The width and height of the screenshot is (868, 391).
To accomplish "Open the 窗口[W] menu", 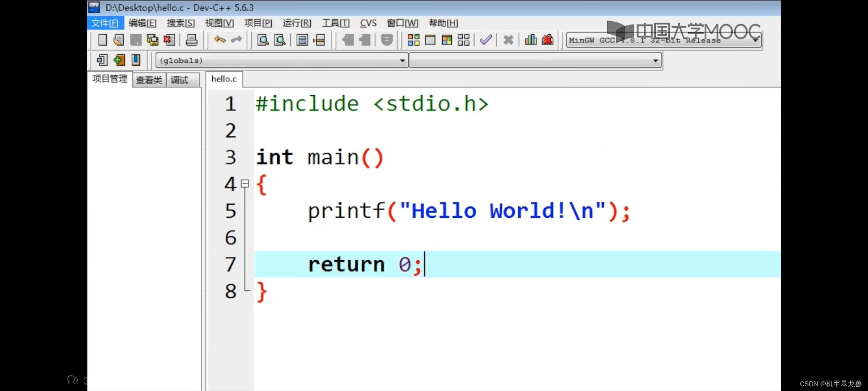I will (403, 23).
